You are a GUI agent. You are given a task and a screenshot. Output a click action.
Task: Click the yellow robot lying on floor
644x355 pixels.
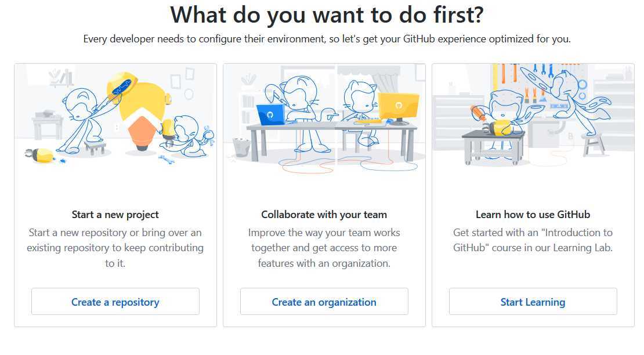point(40,155)
